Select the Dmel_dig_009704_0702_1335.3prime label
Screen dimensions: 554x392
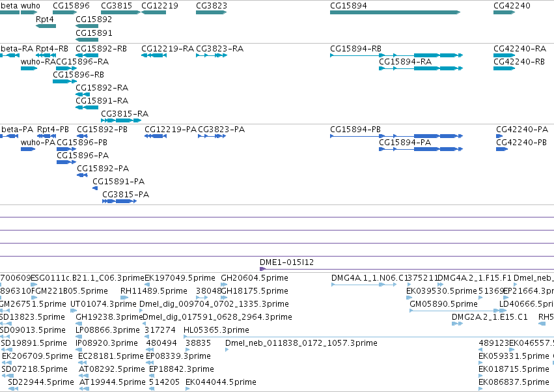point(214,304)
